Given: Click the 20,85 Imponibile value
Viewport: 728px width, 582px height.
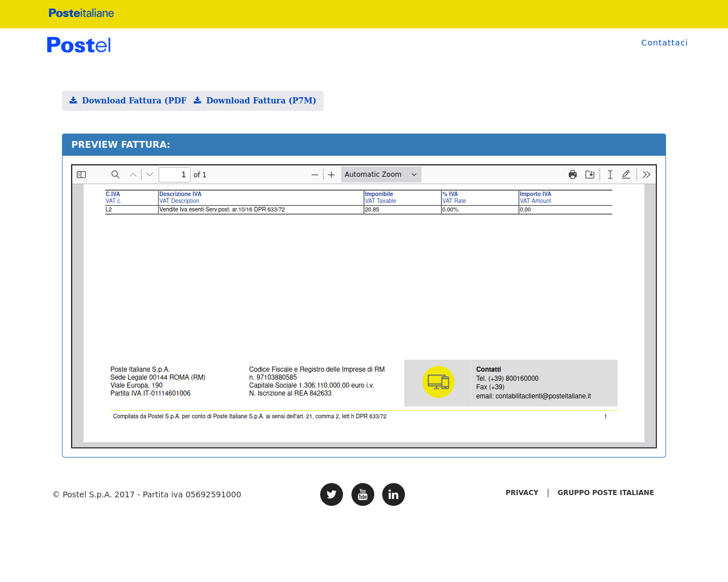Looking at the screenshot, I should click(x=372, y=210).
